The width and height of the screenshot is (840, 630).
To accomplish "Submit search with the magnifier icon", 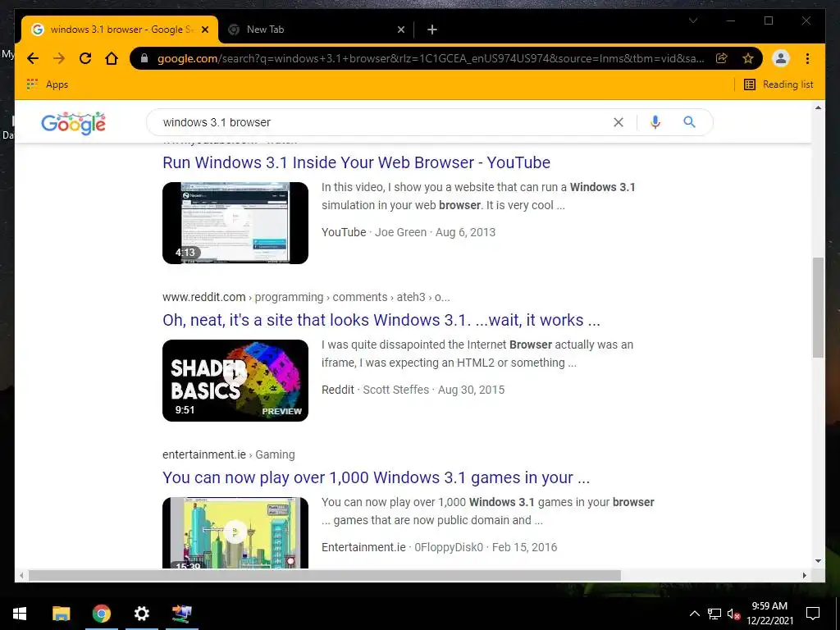I will [689, 122].
